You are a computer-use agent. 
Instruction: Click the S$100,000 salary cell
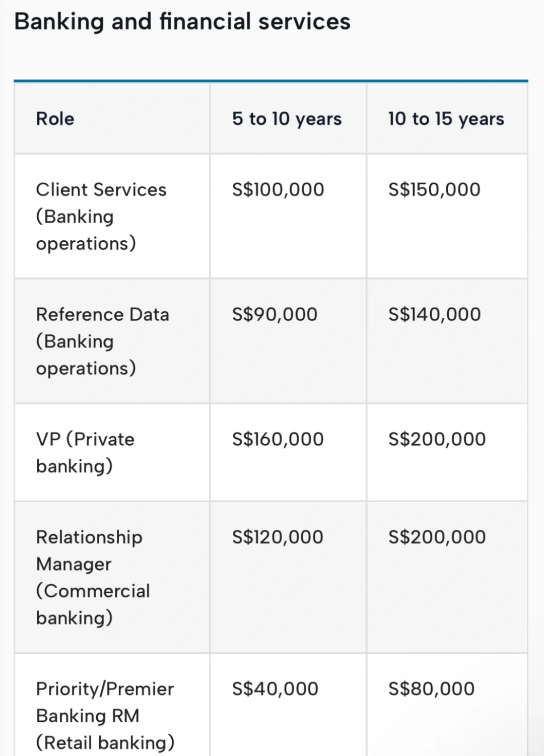coord(278,190)
